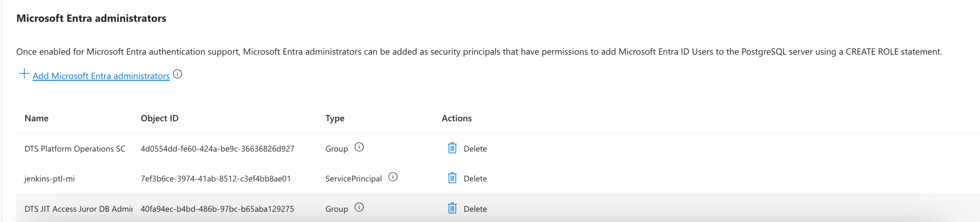The width and height of the screenshot is (980, 222).
Task: Show info for DTS Platform Operations Group type
Action: point(359,147)
